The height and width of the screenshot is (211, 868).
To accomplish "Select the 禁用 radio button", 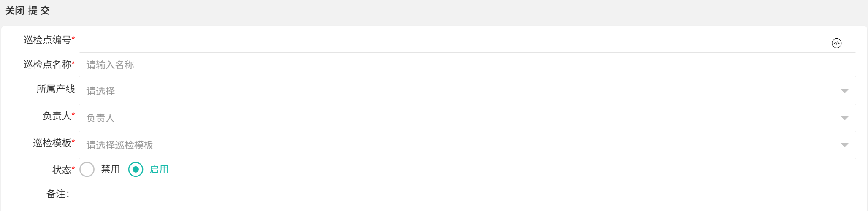I will 87,170.
